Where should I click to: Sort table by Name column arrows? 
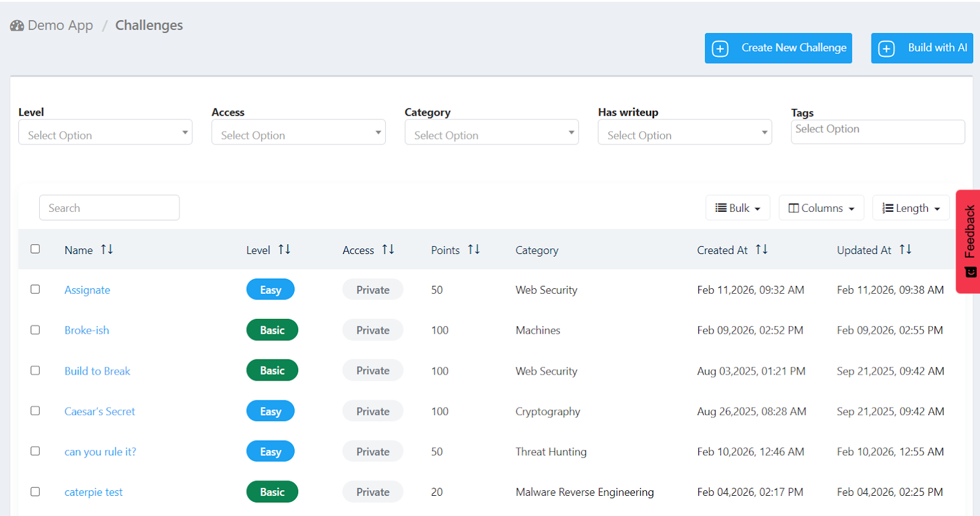(107, 250)
